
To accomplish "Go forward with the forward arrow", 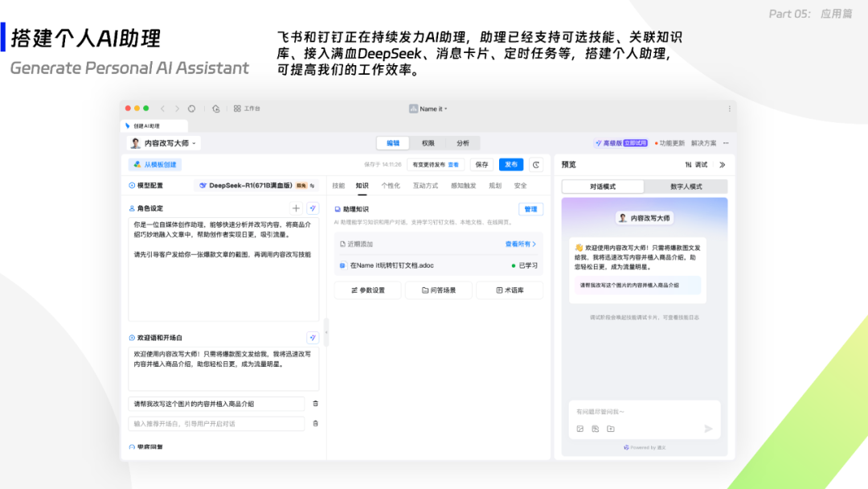I will point(177,109).
